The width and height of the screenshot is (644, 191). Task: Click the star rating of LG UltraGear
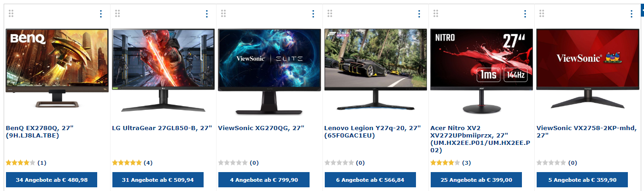click(127, 163)
